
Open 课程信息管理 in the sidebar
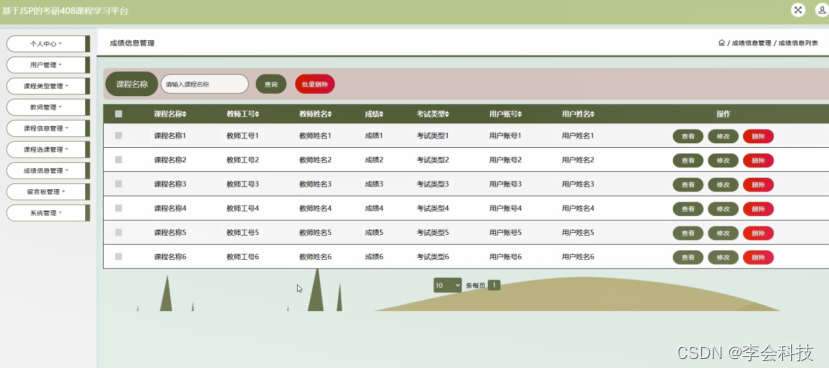point(48,128)
